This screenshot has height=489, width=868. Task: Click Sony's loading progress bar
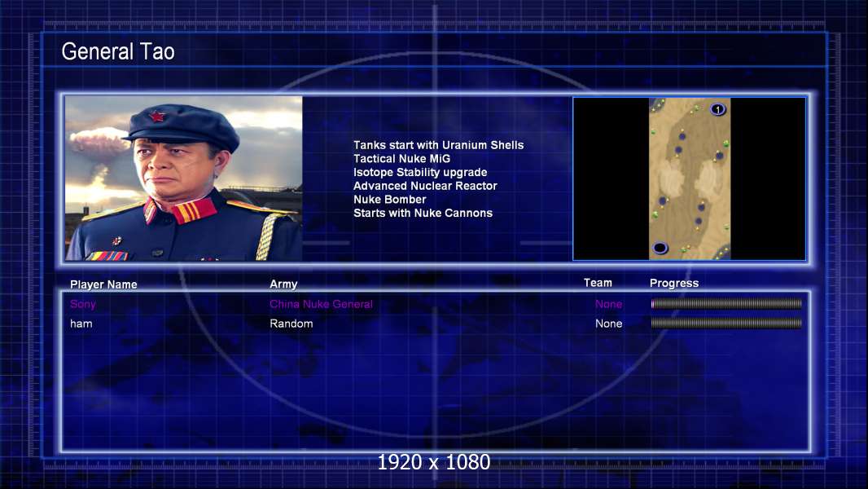[x=726, y=303]
